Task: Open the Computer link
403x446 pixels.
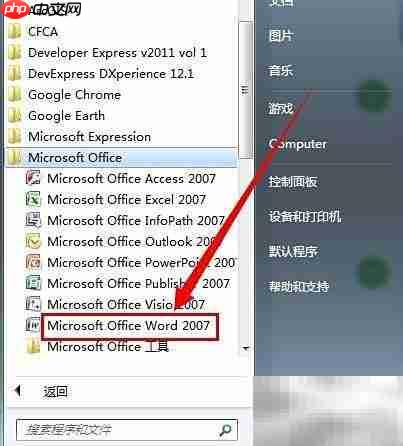Action: pyautogui.click(x=297, y=144)
